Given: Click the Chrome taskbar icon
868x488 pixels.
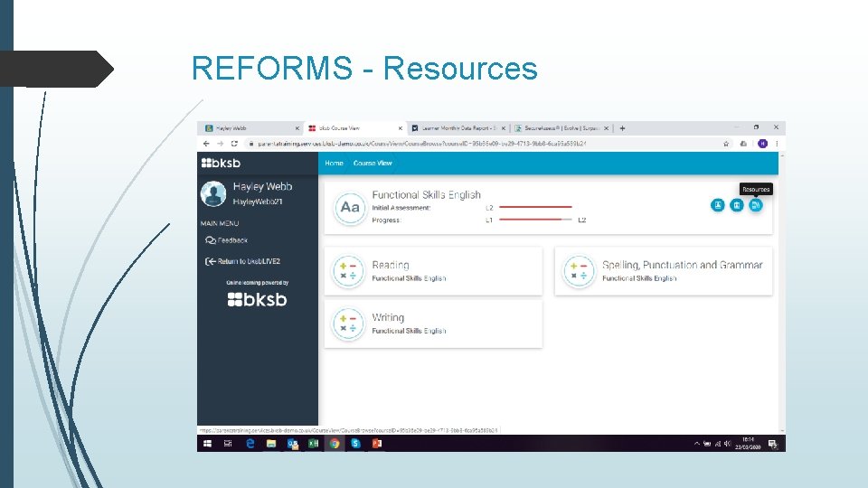Looking at the screenshot, I should click(335, 443).
